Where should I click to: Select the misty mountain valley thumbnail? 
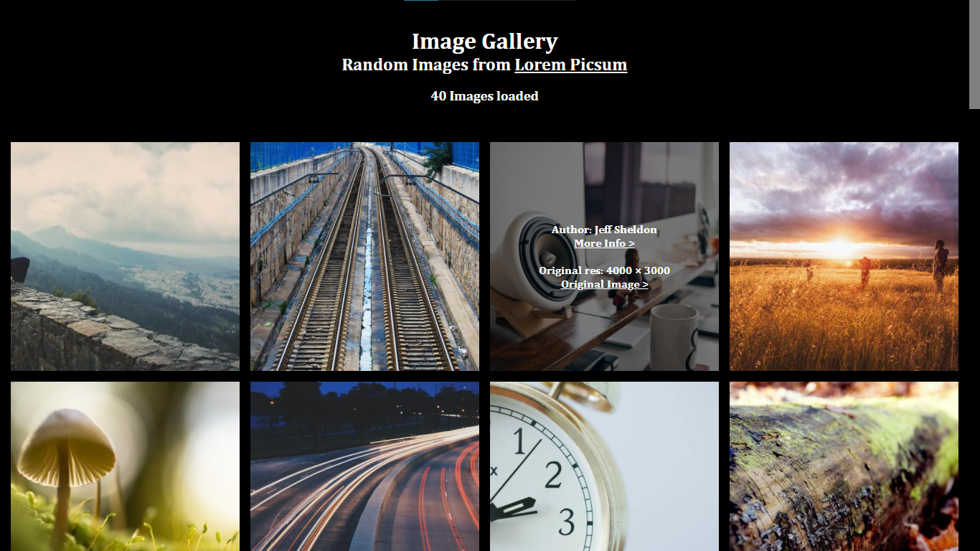coord(125,256)
